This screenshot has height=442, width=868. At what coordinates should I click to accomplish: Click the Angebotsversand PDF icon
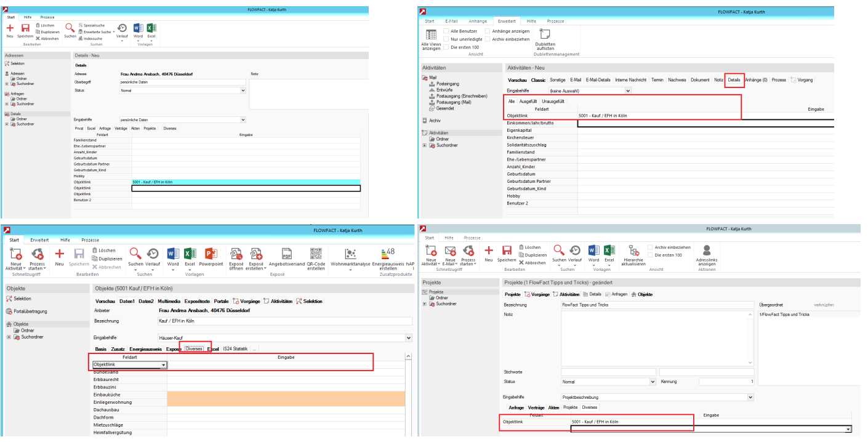[x=286, y=254]
